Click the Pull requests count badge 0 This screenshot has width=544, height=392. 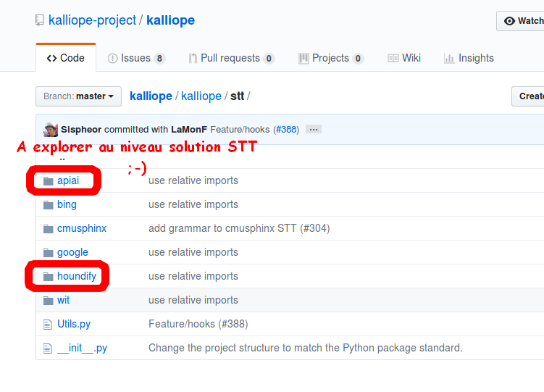pyautogui.click(x=269, y=58)
